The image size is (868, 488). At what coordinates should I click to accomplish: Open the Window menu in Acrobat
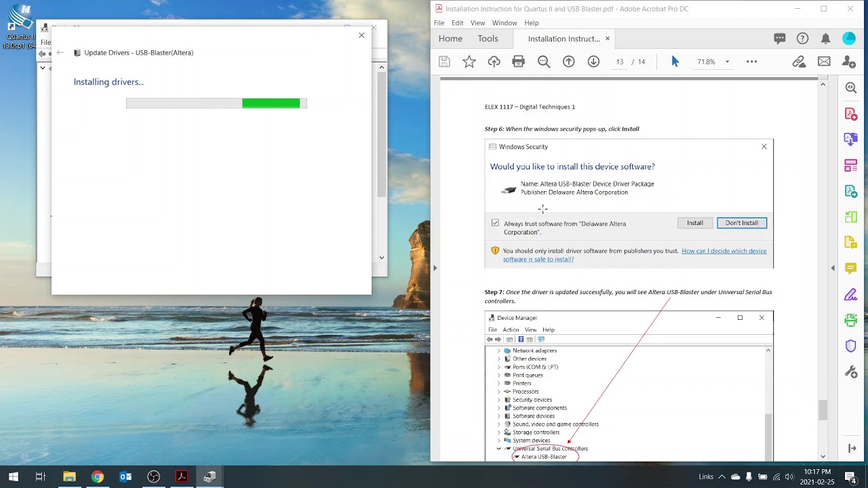505,23
